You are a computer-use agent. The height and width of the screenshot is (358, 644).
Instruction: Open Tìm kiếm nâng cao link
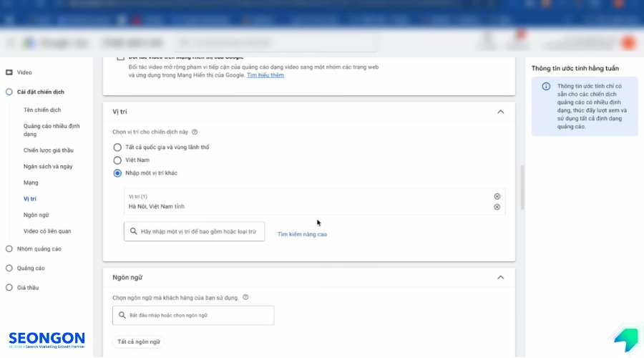302,234
